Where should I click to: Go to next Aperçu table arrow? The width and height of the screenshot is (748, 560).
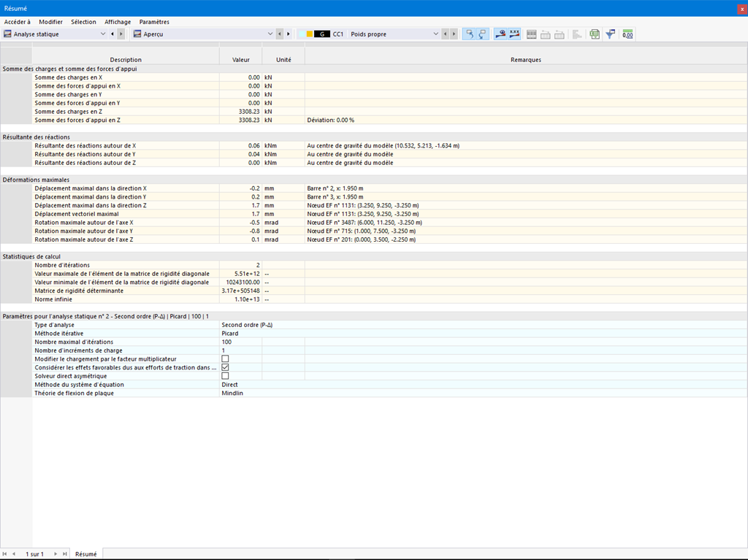pos(288,34)
